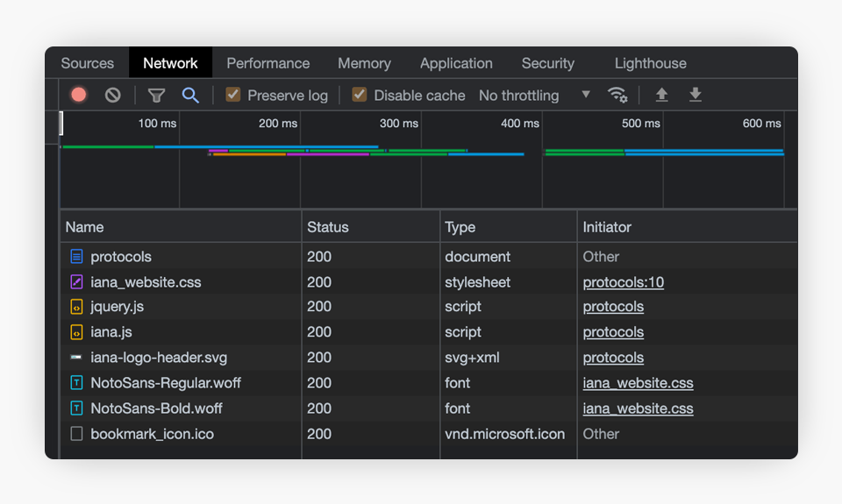The image size is (842, 504).
Task: Click the export HAR download arrow icon
Action: click(x=696, y=95)
